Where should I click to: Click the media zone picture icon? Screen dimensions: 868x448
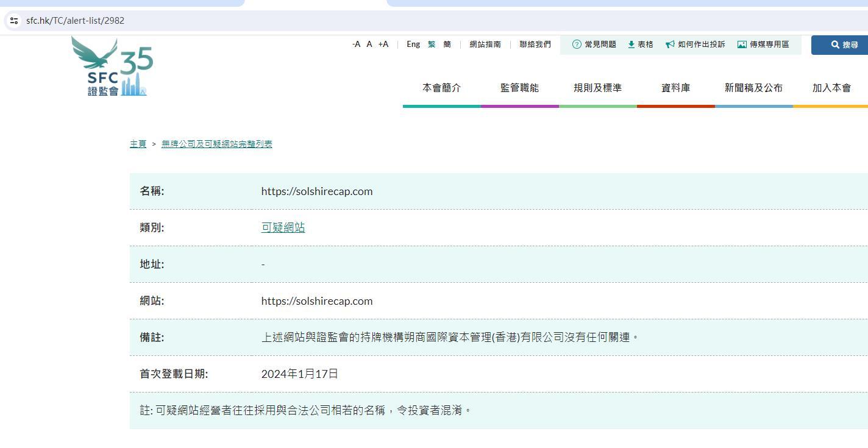click(742, 44)
